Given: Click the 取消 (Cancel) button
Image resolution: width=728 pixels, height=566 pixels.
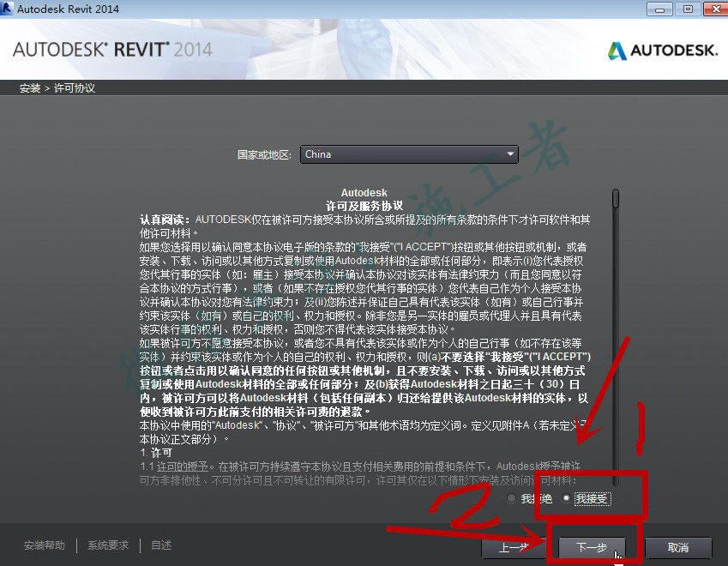Looking at the screenshot, I should tap(678, 548).
